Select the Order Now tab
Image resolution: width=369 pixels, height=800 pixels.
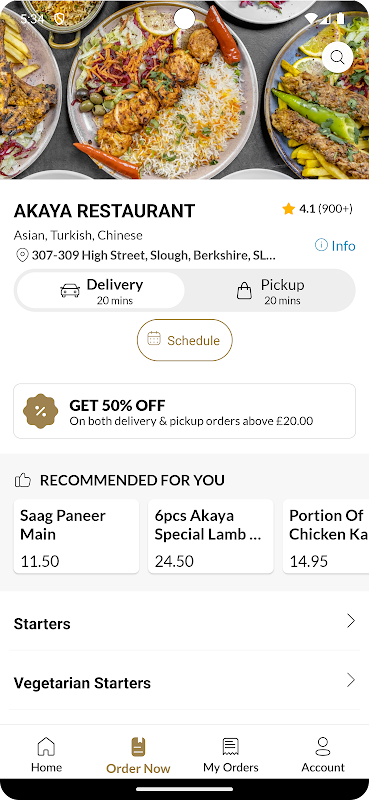[138, 755]
